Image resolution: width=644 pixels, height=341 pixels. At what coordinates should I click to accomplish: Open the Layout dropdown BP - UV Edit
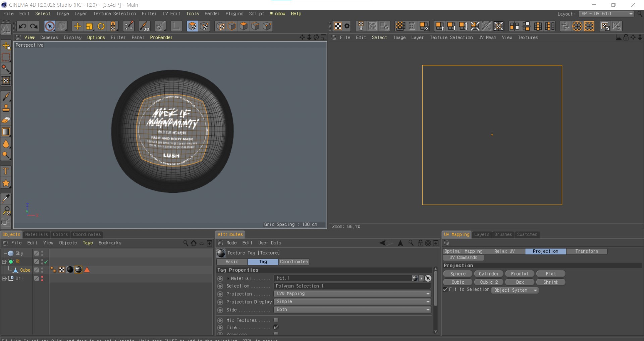click(x=606, y=14)
